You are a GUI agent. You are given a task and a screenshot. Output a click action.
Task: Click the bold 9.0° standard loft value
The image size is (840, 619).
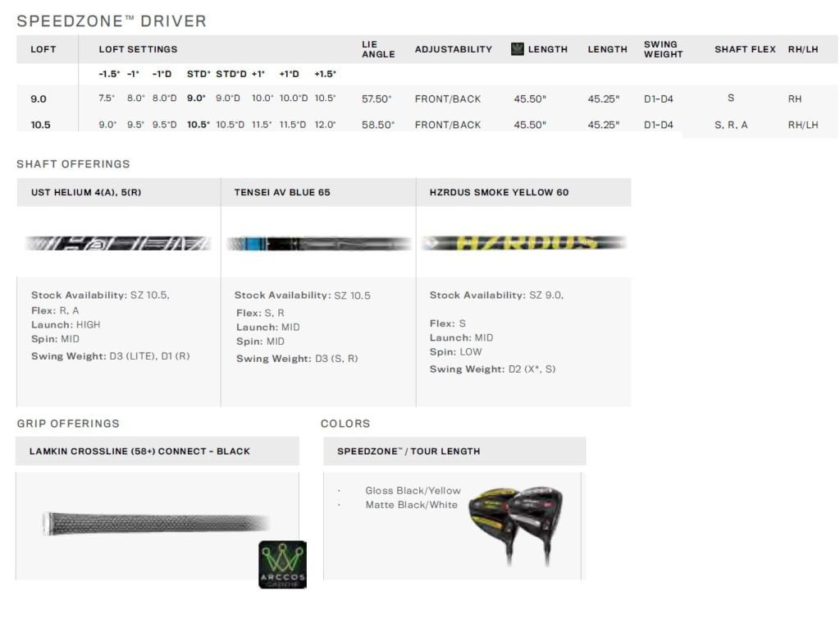pyautogui.click(x=196, y=98)
